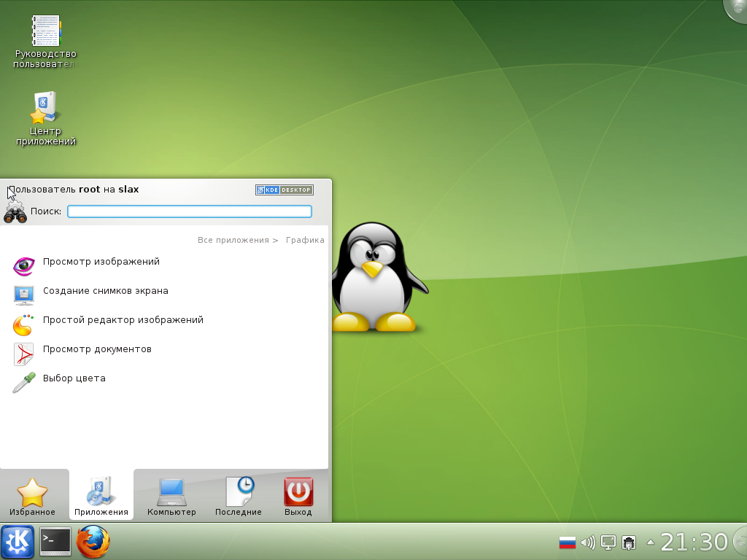The image size is (747, 560).
Task: Switch to the Избранное tab
Action: [x=32, y=495]
